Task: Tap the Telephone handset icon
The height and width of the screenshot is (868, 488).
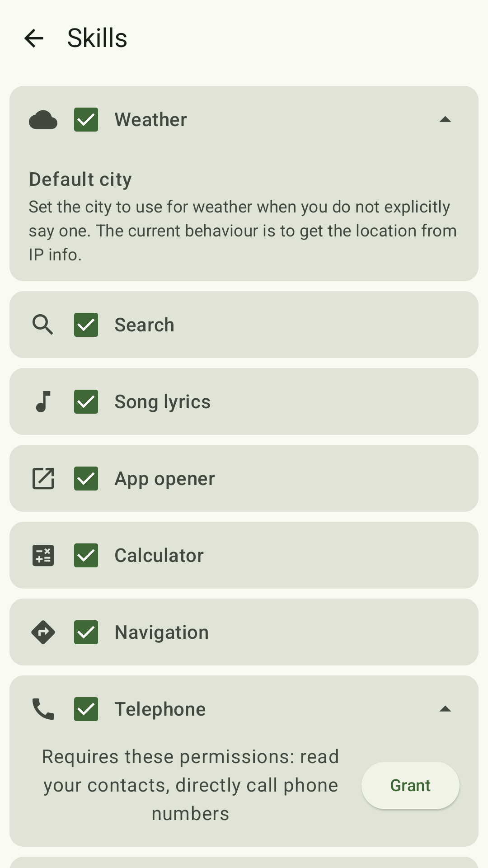Action: 43,709
